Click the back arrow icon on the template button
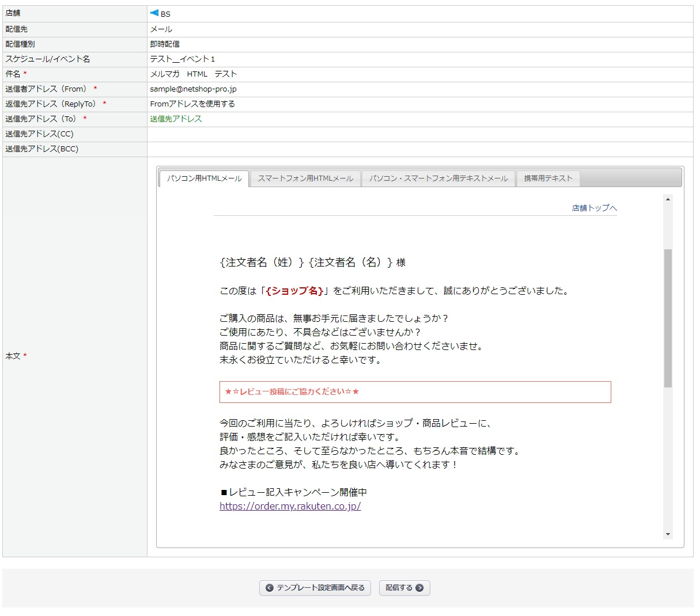Viewport: 700px width, 616px height. (x=269, y=588)
